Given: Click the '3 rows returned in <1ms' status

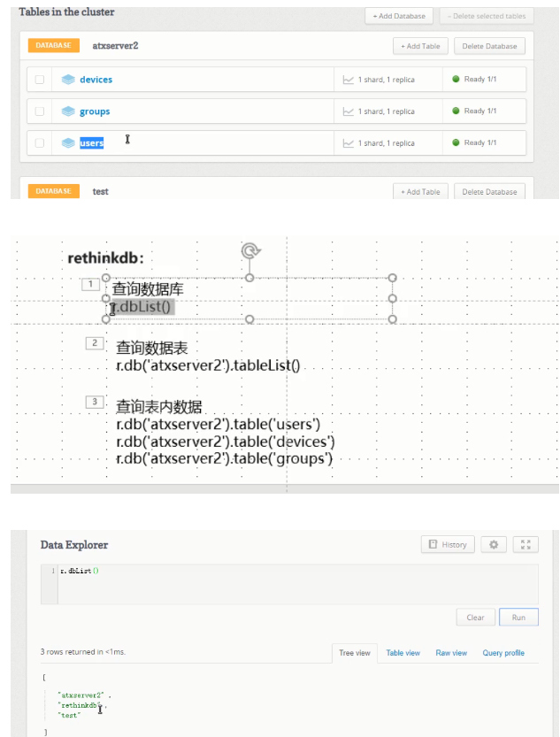Looking at the screenshot, I should (x=83, y=652).
